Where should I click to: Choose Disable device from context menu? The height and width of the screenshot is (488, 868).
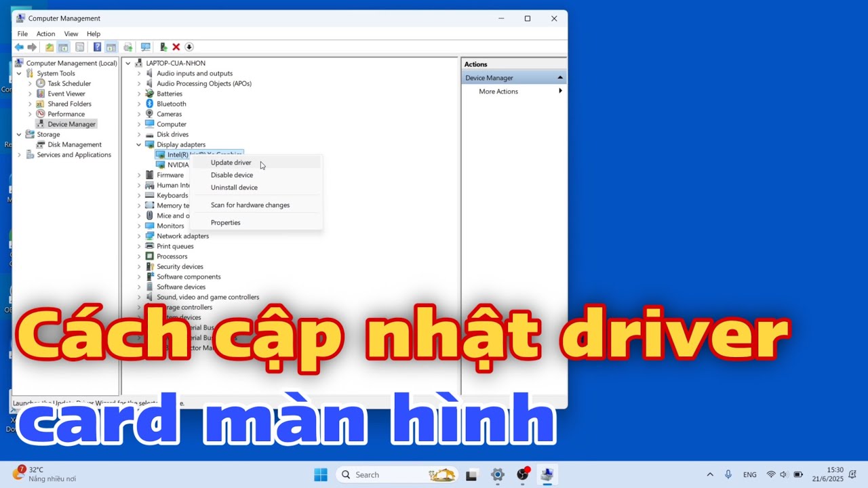coord(256,175)
